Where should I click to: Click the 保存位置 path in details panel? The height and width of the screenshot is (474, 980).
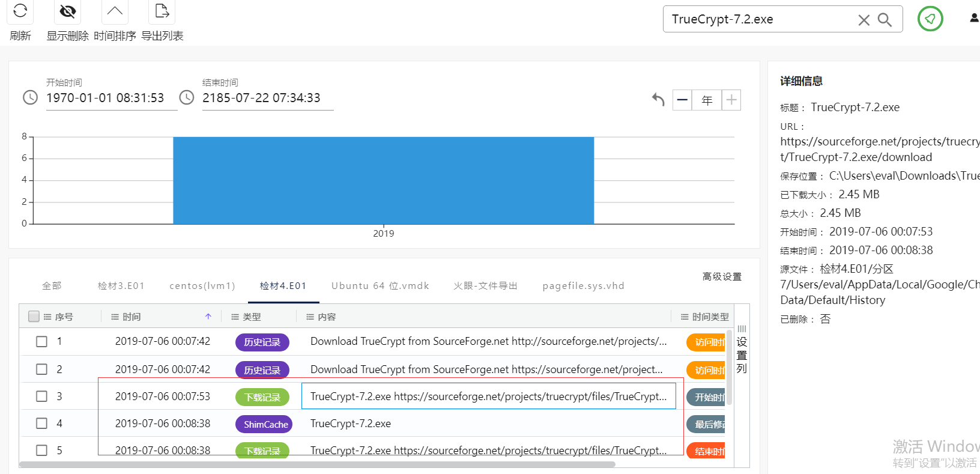click(x=904, y=175)
